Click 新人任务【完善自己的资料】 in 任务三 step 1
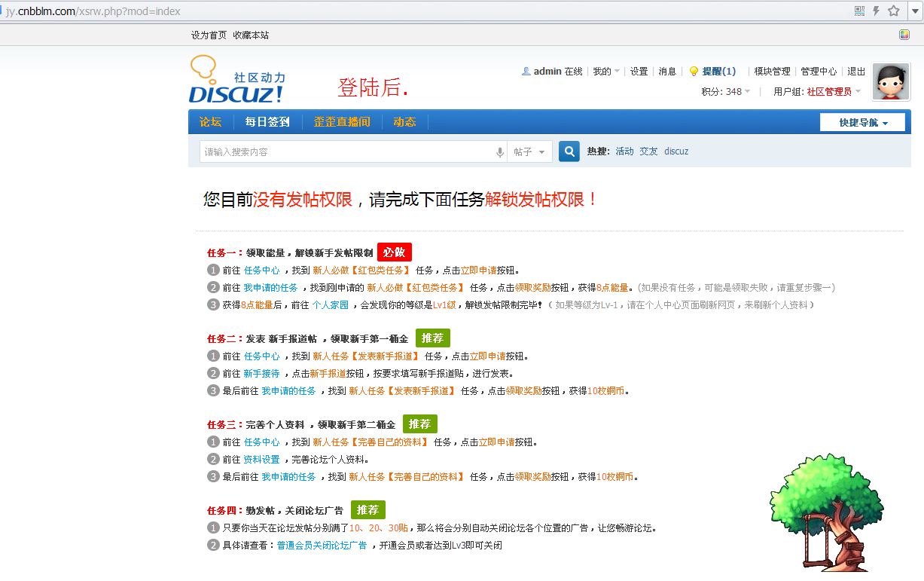The image size is (924, 581). tap(371, 442)
